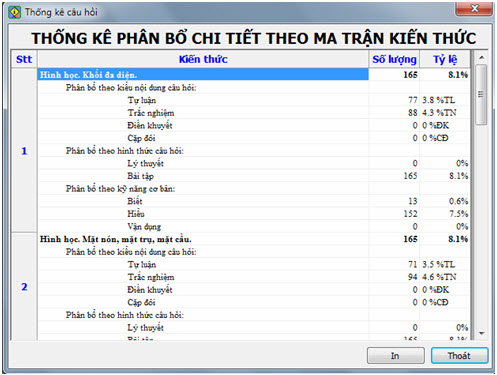Select first Bài tập row showing 165

click(254, 176)
